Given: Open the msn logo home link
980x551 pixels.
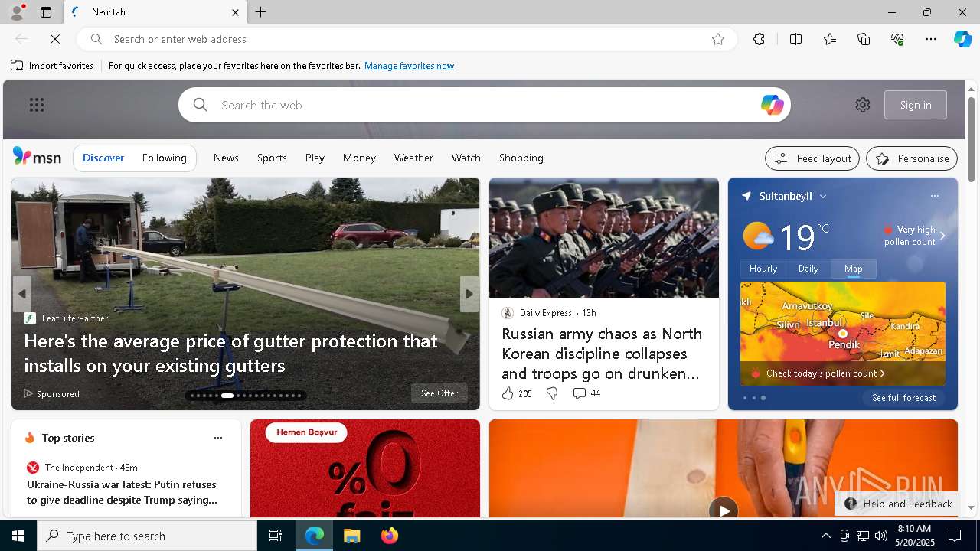Looking at the screenshot, I should (37, 157).
